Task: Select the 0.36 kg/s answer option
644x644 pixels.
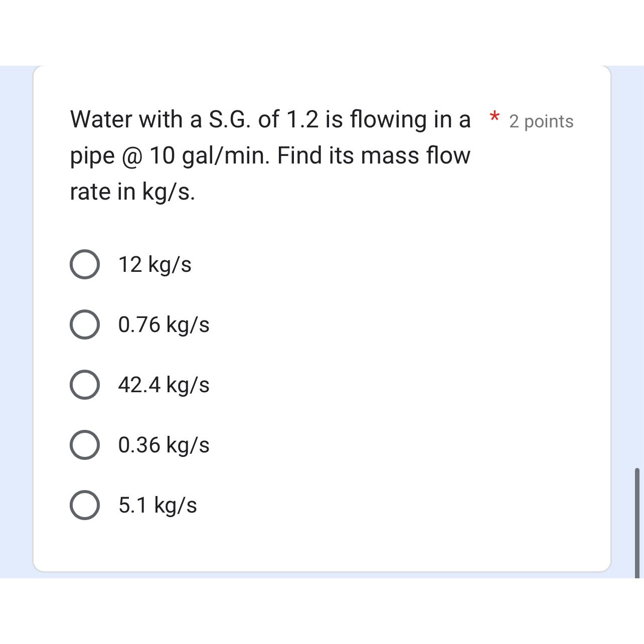Action: 84,444
